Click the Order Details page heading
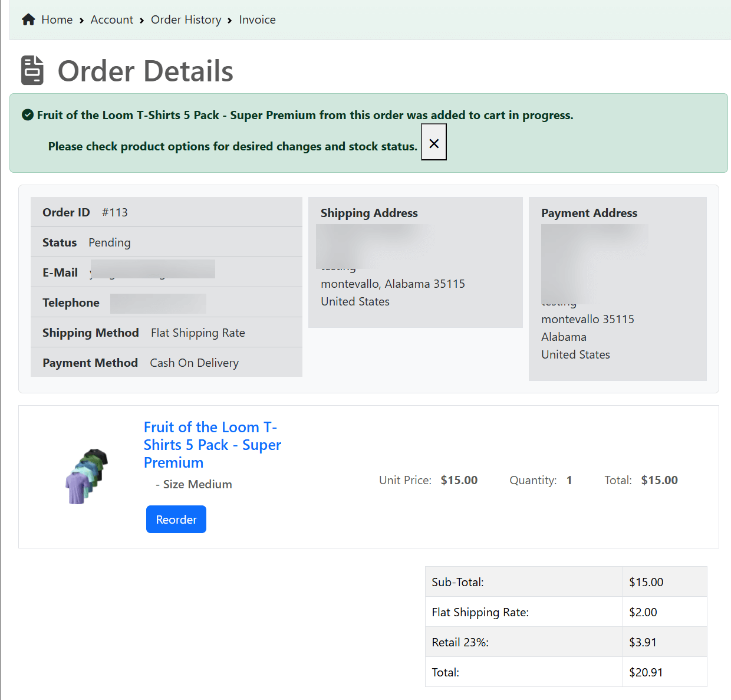731x700 pixels. [145, 71]
